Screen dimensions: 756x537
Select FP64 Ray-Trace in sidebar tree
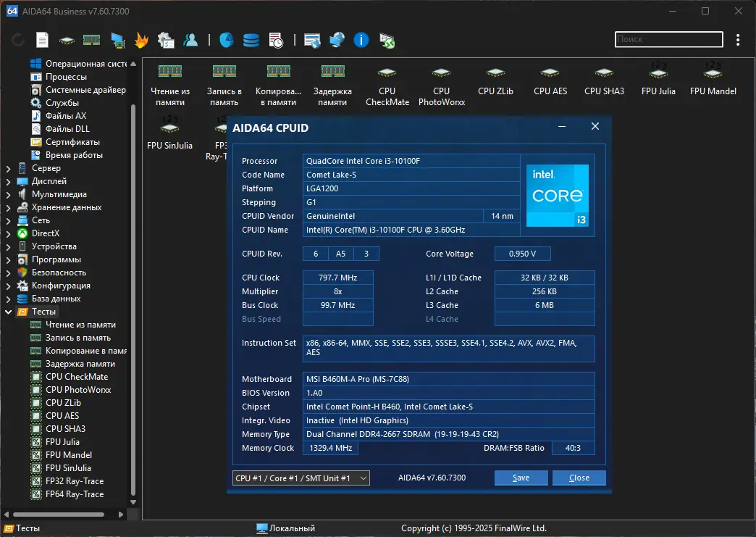click(x=74, y=494)
